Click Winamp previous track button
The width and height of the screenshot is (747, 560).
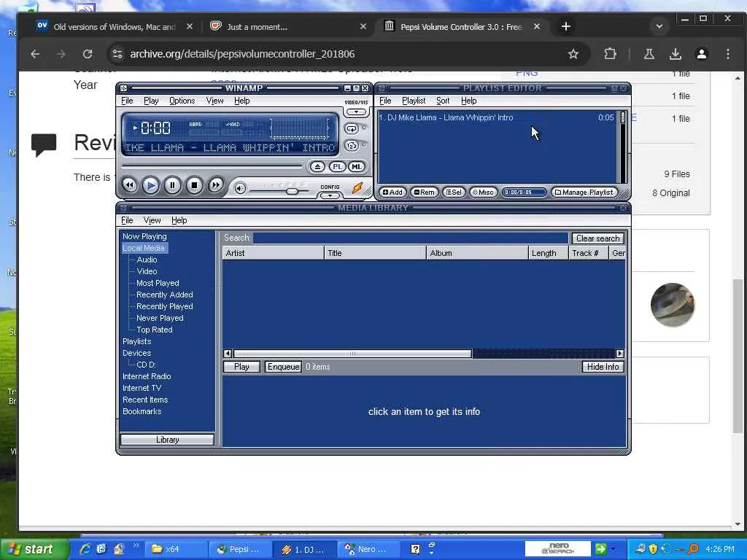129,184
